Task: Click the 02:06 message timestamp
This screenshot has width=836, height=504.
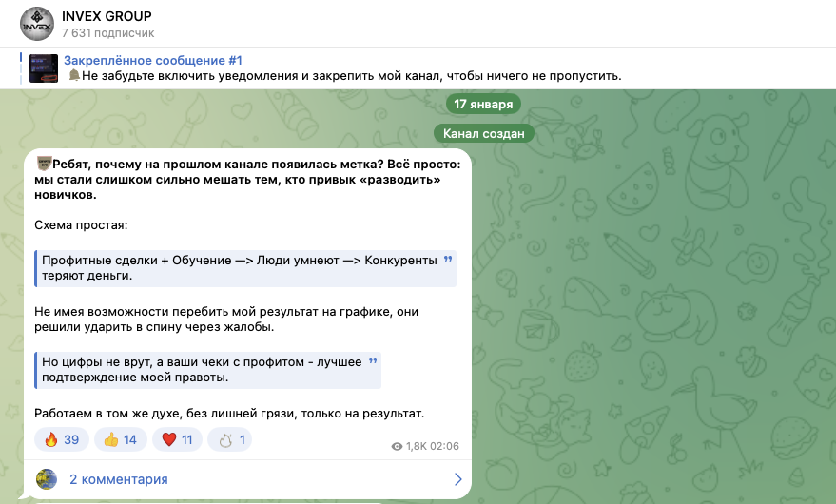Action: tap(445, 446)
